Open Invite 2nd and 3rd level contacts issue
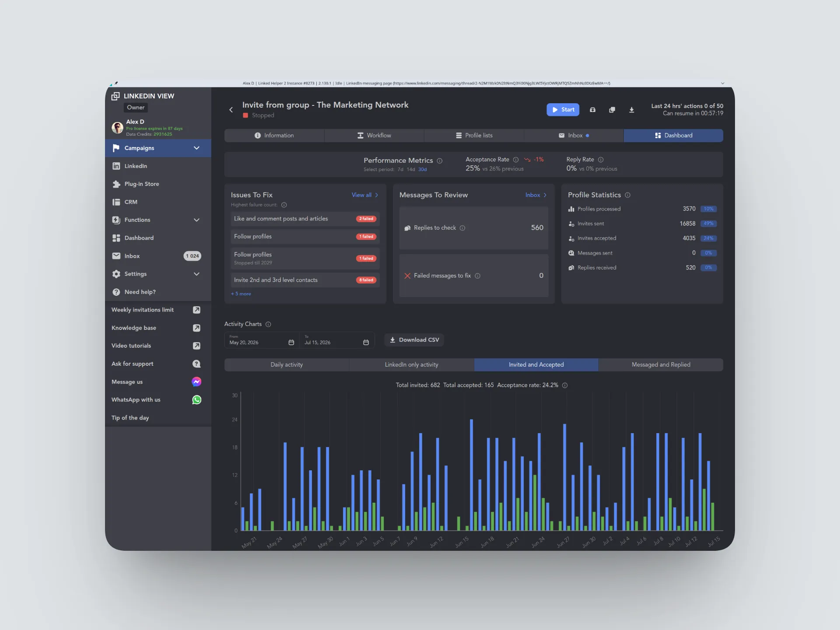The height and width of the screenshot is (630, 840). 305,280
